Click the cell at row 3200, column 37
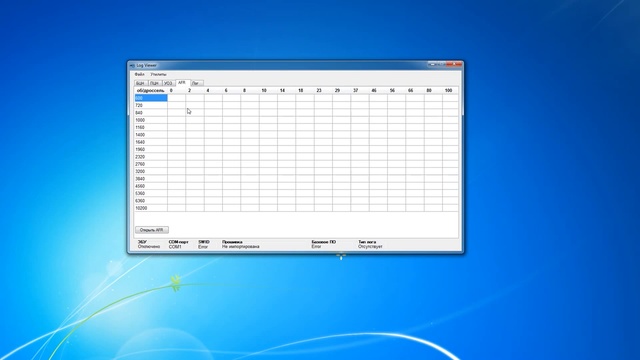This screenshot has height=360, width=640. point(360,171)
